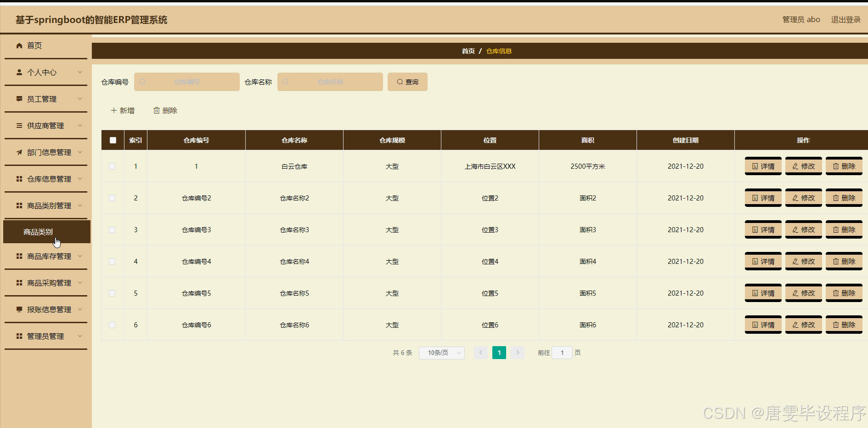Click previous page arrow in pagination
This screenshot has height=428, width=868.
tap(481, 353)
